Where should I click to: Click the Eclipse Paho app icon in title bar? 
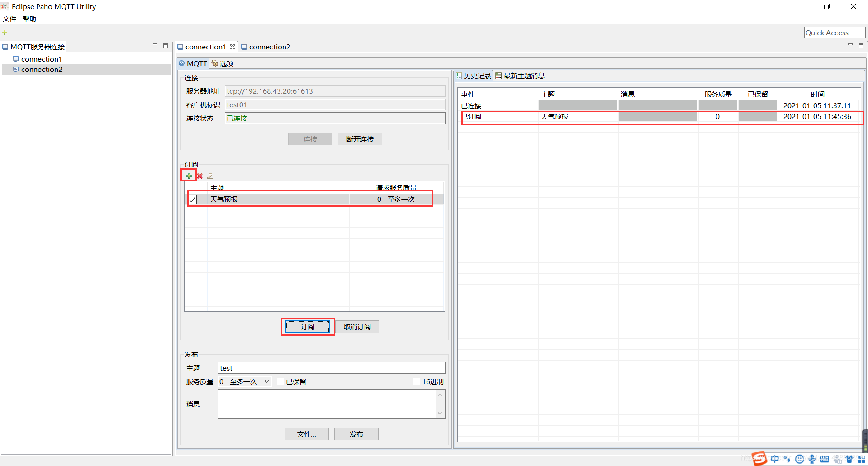pos(5,6)
